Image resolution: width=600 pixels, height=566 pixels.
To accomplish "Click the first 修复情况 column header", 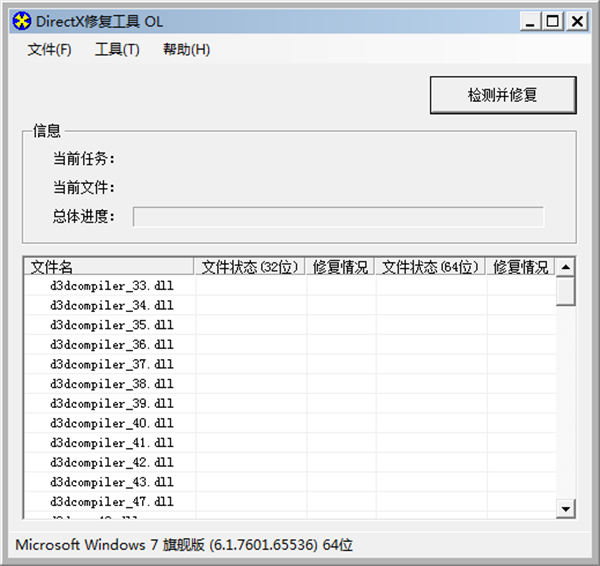I will 341,267.
